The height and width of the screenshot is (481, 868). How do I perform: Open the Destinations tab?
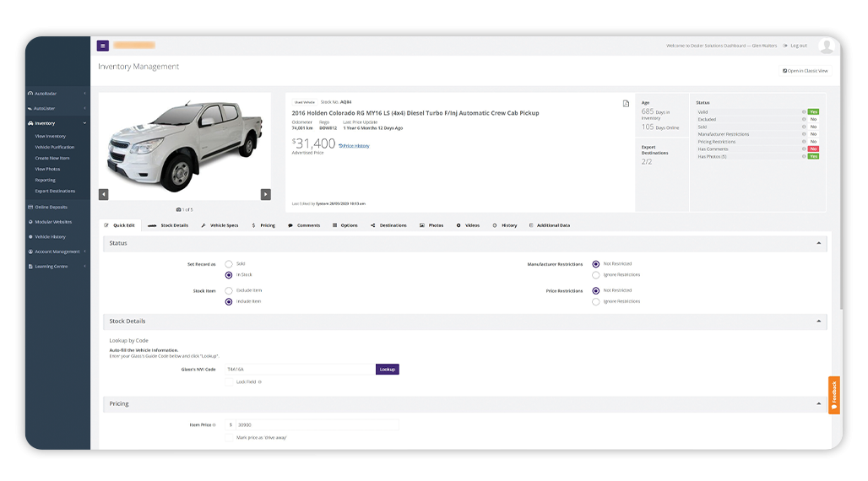pyautogui.click(x=388, y=225)
